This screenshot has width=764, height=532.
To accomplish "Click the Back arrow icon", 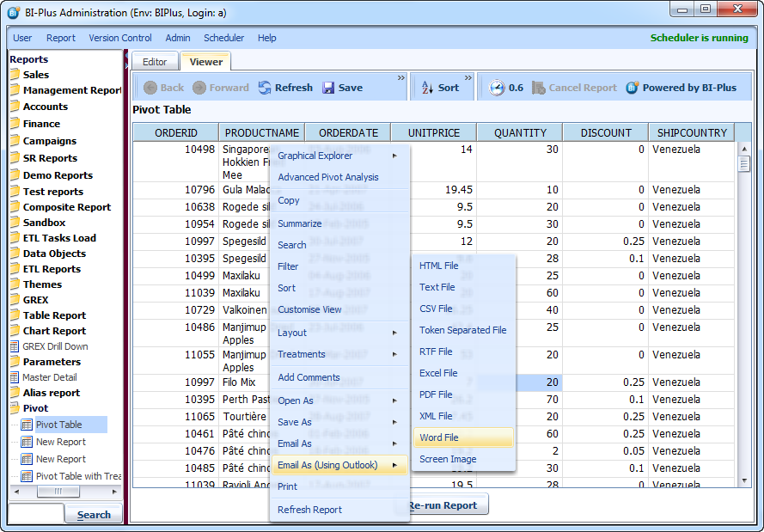I will (x=150, y=88).
